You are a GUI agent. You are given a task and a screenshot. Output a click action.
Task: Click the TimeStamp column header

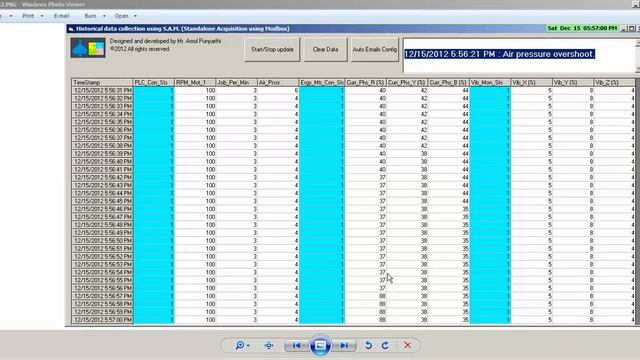(102, 82)
